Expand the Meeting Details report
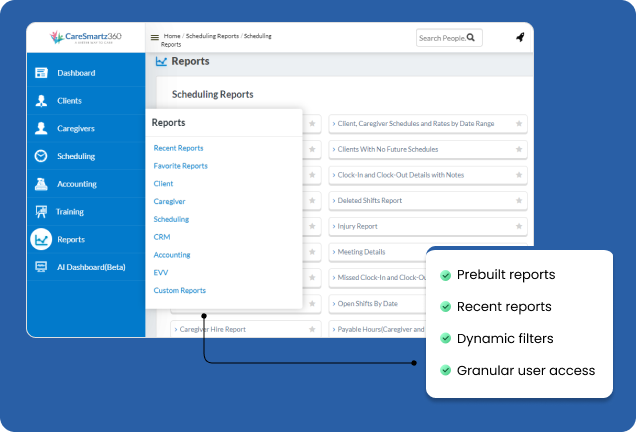This screenshot has width=636, height=432. (361, 252)
